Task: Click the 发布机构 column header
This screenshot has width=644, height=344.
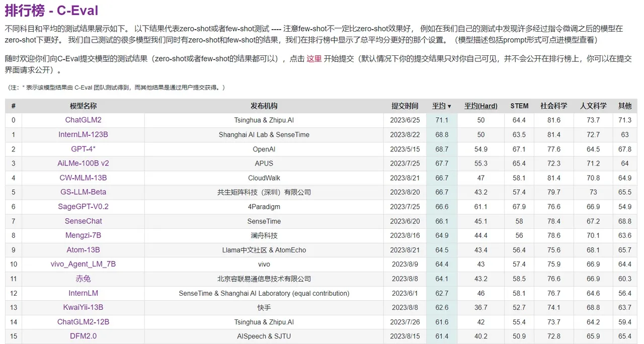Action: 264,106
